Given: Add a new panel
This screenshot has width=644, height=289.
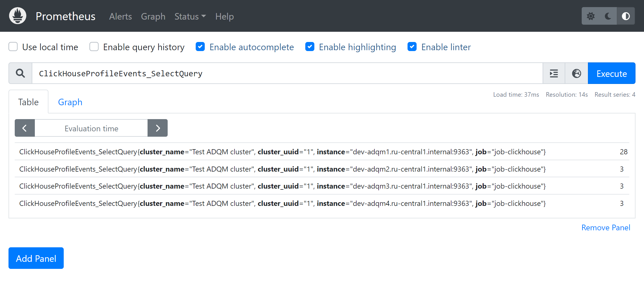Looking at the screenshot, I should (36, 258).
